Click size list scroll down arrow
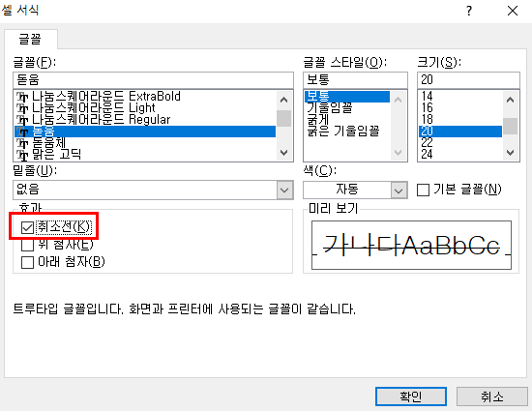 pyautogui.click(x=511, y=153)
